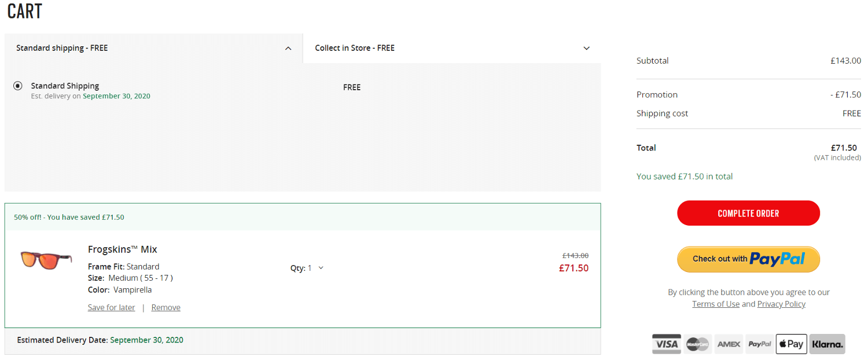Screen dimensions: 868x364
Task: Select the Standard Shipping radio button
Action: [x=18, y=86]
